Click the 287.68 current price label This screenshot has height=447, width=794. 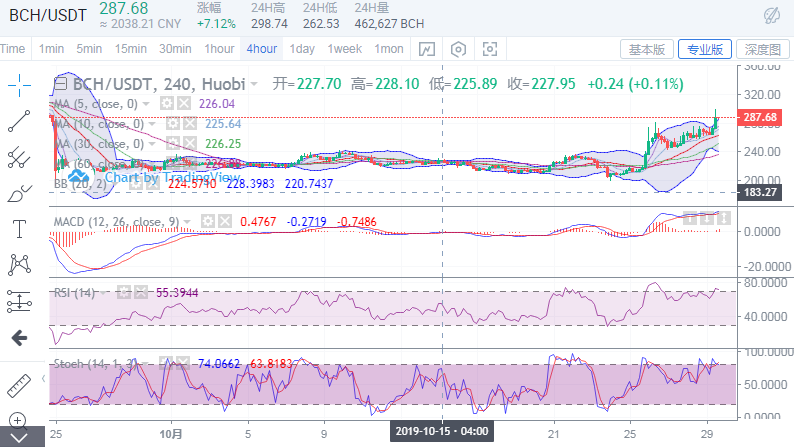pos(760,117)
